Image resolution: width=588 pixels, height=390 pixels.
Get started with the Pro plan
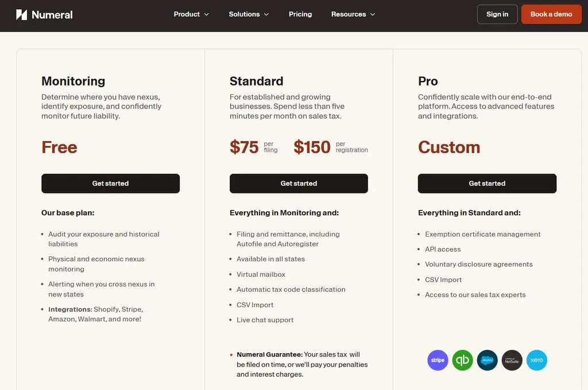tap(487, 183)
